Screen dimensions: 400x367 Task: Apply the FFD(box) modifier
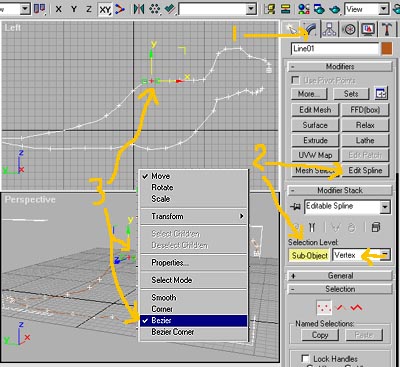[365, 110]
